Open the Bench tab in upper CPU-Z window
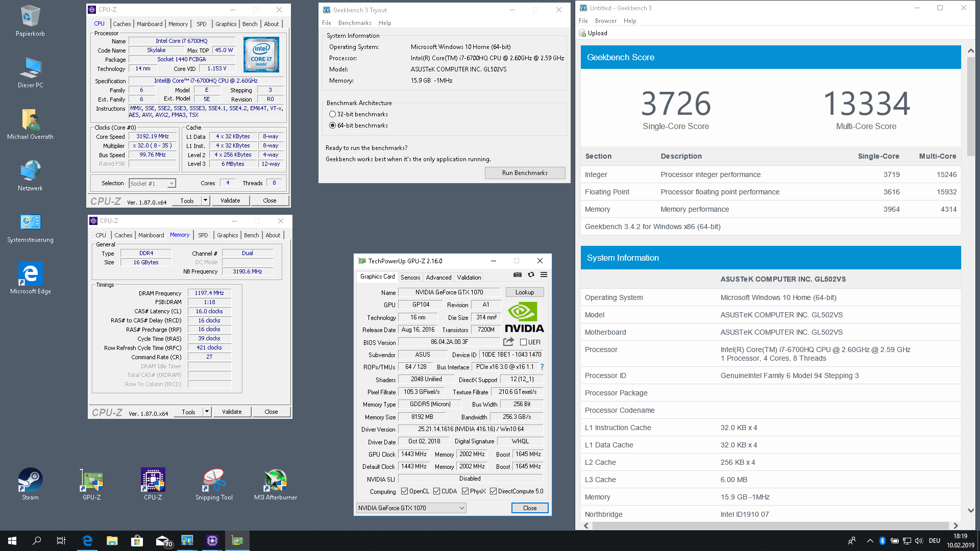 (x=250, y=24)
